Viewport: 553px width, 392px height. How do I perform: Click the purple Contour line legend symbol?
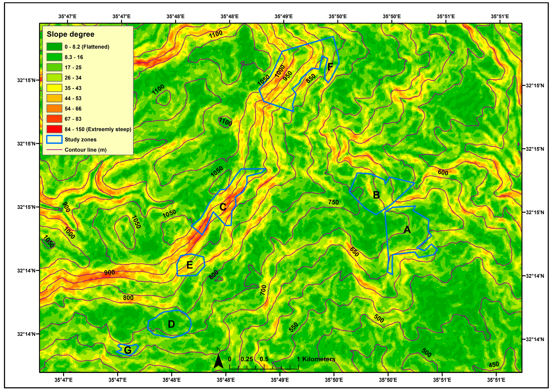(54, 150)
